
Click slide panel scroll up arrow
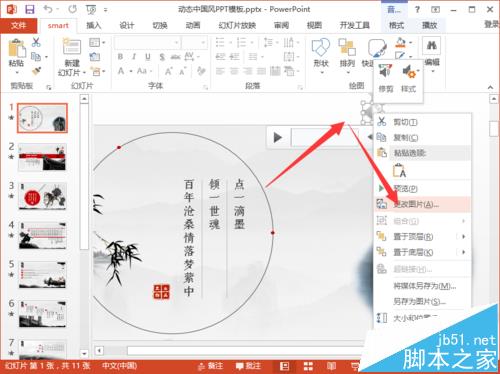(84, 99)
